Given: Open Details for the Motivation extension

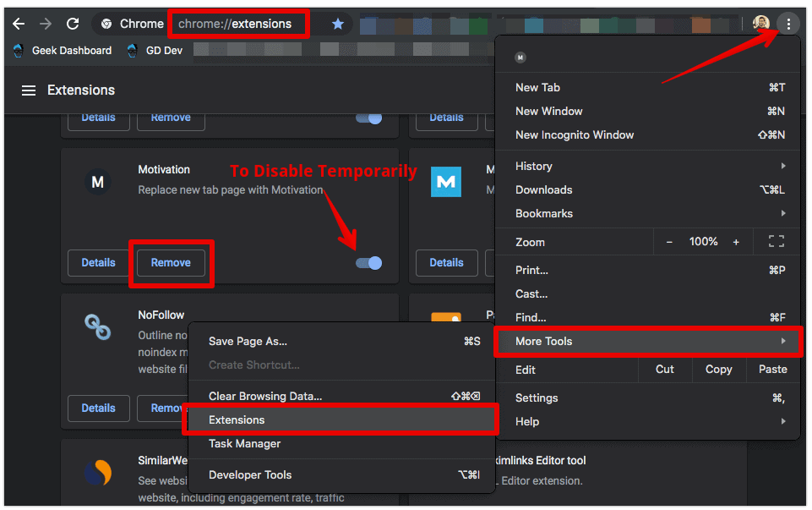Looking at the screenshot, I should (98, 263).
